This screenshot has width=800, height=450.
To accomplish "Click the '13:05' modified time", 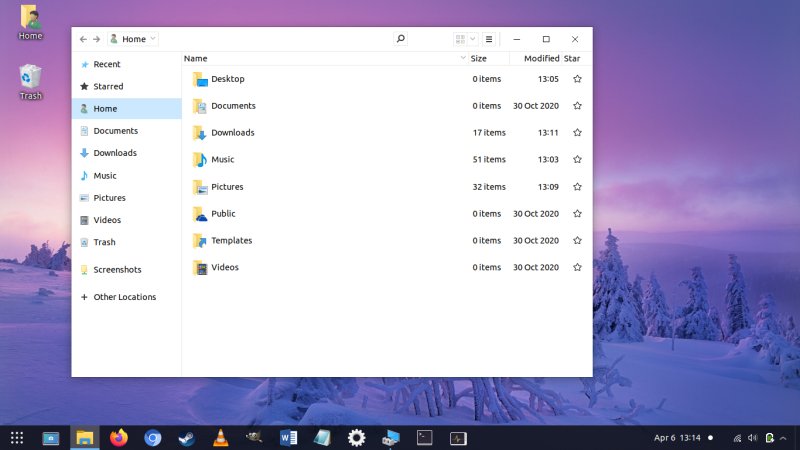I will point(548,79).
